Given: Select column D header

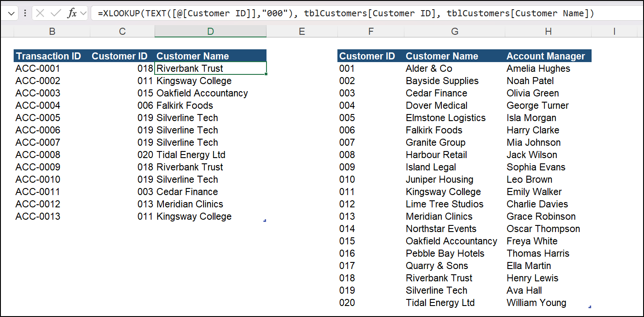Looking at the screenshot, I should point(211,31).
